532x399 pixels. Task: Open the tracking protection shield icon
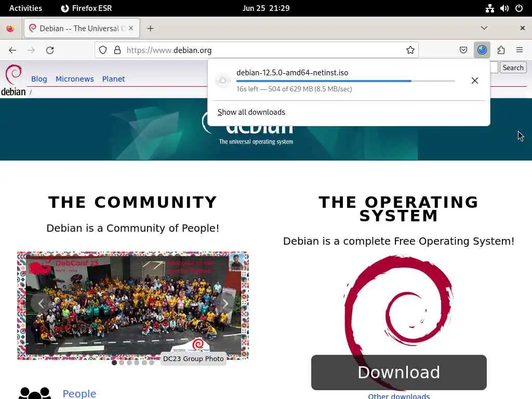103,50
